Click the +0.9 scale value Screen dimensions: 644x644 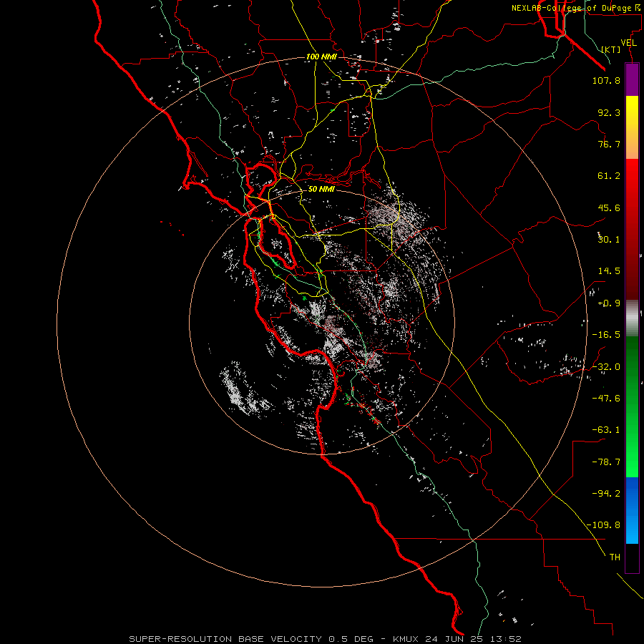(609, 303)
